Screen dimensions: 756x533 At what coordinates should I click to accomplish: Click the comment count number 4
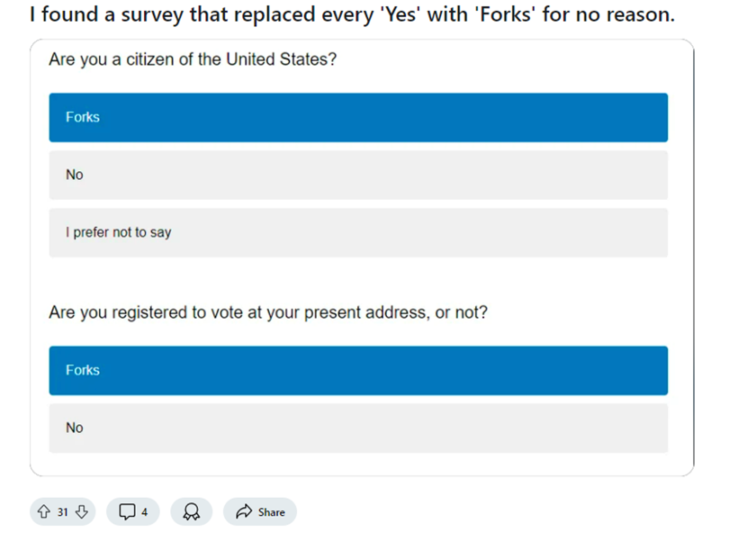point(145,512)
